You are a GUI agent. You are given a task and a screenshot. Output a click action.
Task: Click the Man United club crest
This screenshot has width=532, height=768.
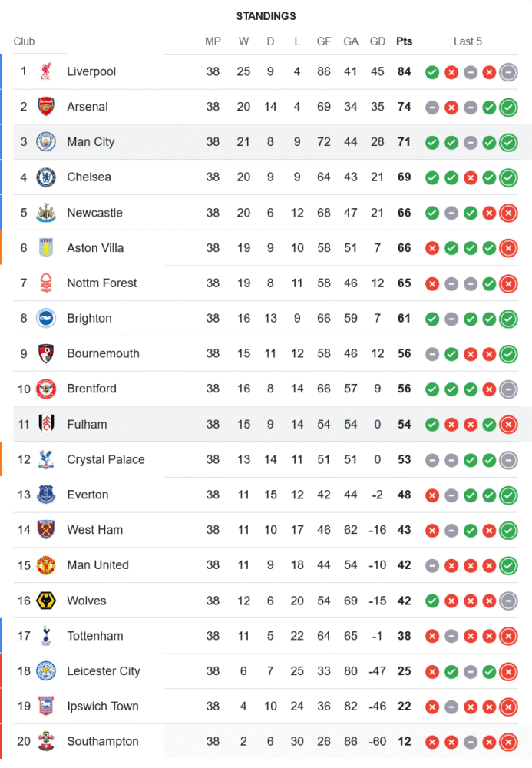pyautogui.click(x=46, y=565)
